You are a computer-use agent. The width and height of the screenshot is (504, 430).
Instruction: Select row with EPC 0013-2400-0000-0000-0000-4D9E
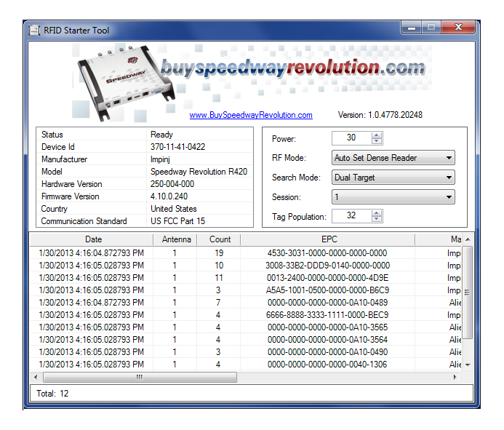pyautogui.click(x=246, y=278)
